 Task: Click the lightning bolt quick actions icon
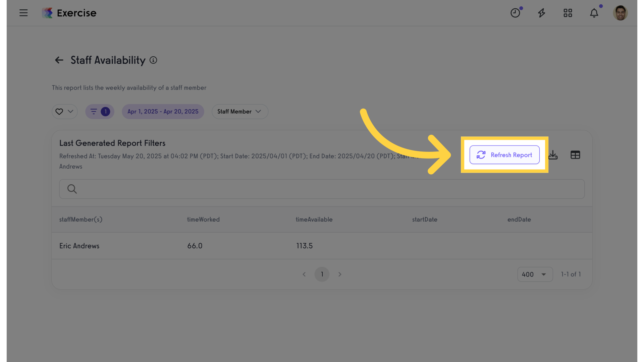pos(541,13)
